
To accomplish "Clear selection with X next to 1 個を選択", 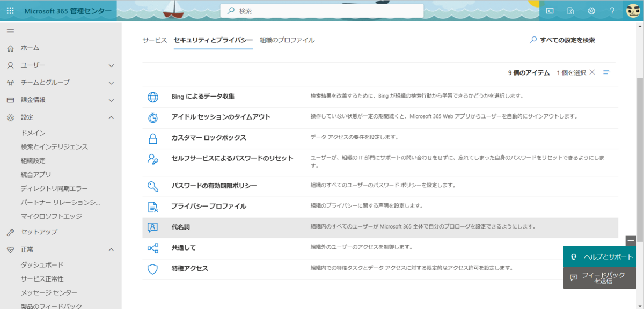I will [x=592, y=72].
